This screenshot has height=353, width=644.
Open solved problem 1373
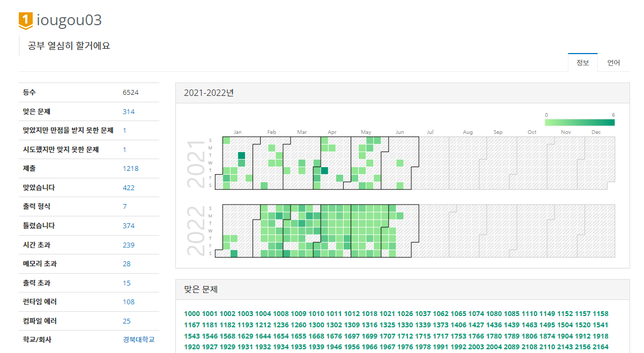click(441, 325)
